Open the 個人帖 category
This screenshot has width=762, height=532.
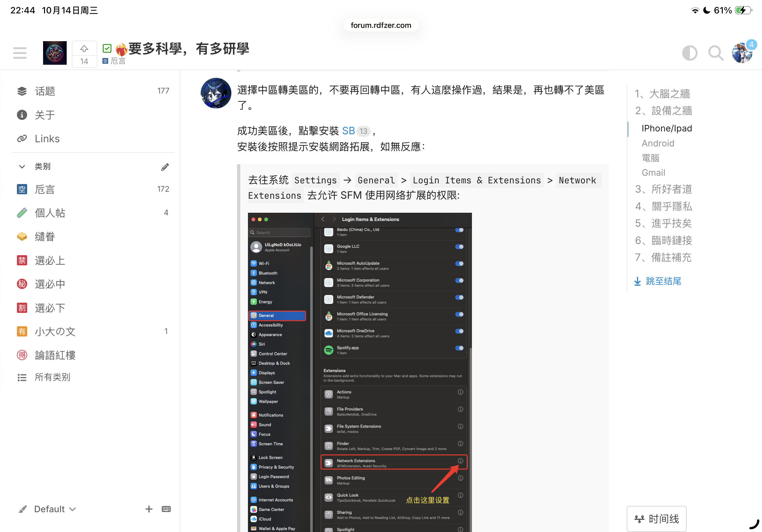click(93, 213)
